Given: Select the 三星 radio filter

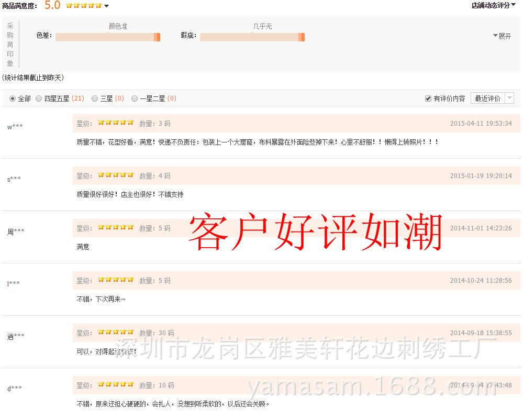Looking at the screenshot, I should [95, 98].
